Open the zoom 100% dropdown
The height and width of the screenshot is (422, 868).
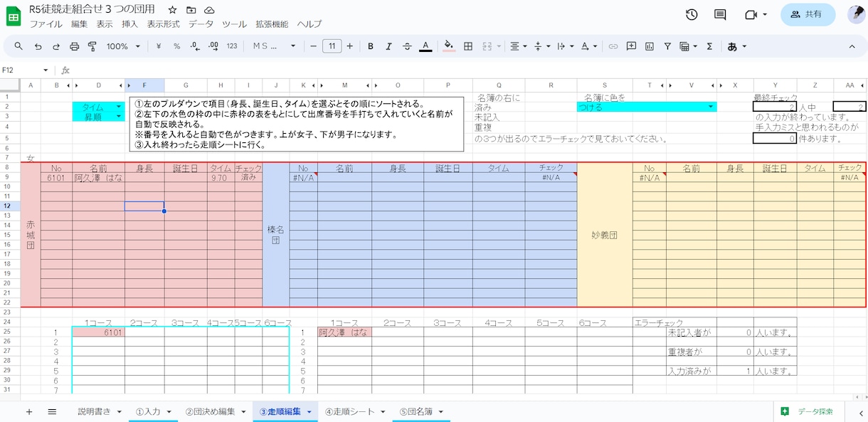123,46
